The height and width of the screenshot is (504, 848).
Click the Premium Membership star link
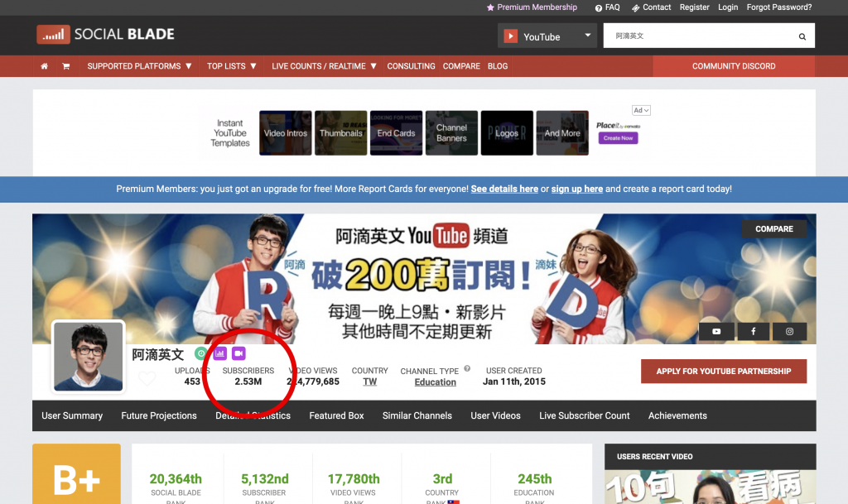532,7
